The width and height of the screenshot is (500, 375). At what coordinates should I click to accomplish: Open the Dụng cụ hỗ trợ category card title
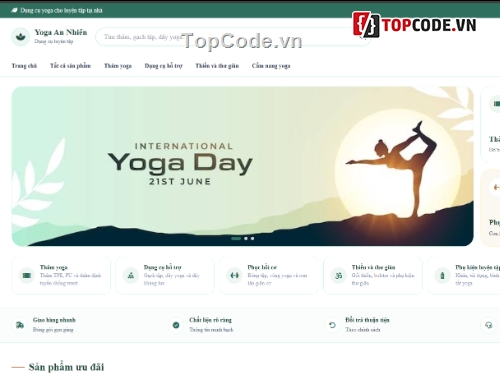pyautogui.click(x=163, y=267)
